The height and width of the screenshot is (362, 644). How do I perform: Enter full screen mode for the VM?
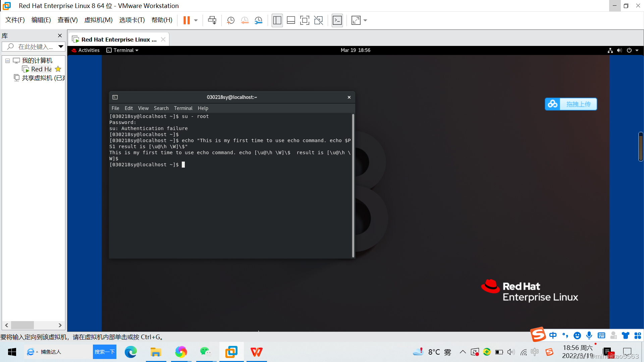[x=305, y=20]
